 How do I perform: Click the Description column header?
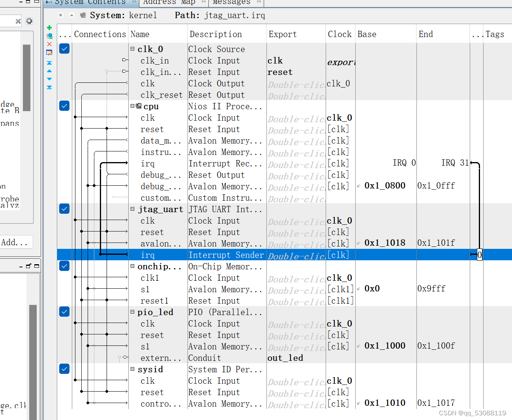pos(227,34)
